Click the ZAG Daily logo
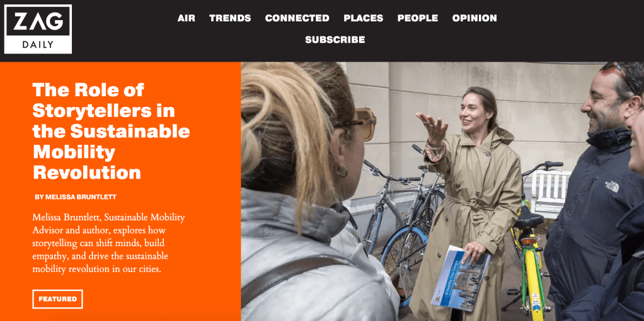Image resolution: width=644 pixels, height=321 pixels. (x=38, y=29)
